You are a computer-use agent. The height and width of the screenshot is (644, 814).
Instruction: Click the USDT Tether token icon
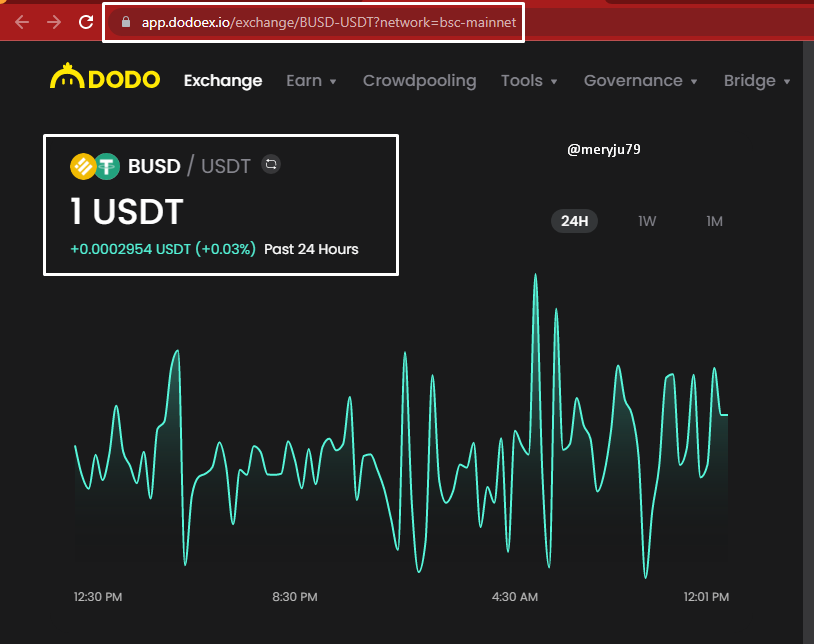click(x=107, y=167)
